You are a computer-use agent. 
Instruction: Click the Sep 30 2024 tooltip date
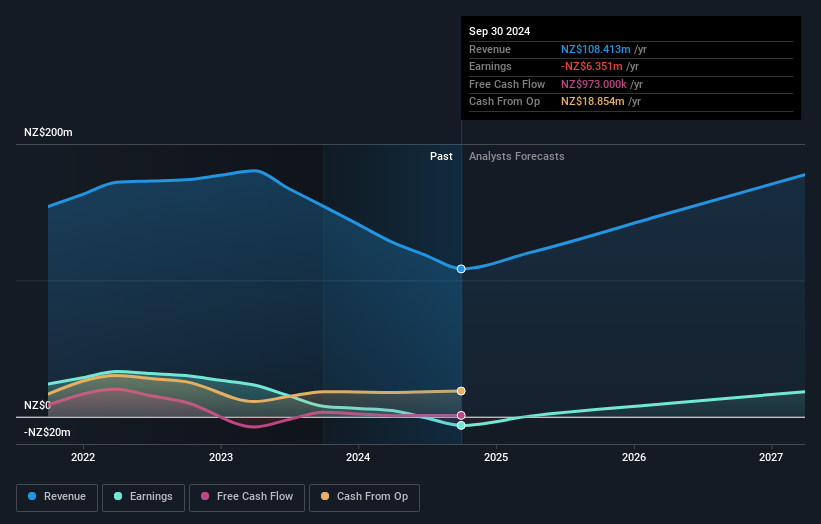[500, 31]
